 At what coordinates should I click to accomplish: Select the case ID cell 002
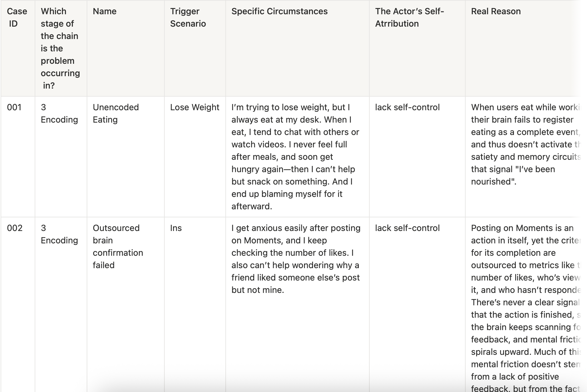[x=15, y=228]
